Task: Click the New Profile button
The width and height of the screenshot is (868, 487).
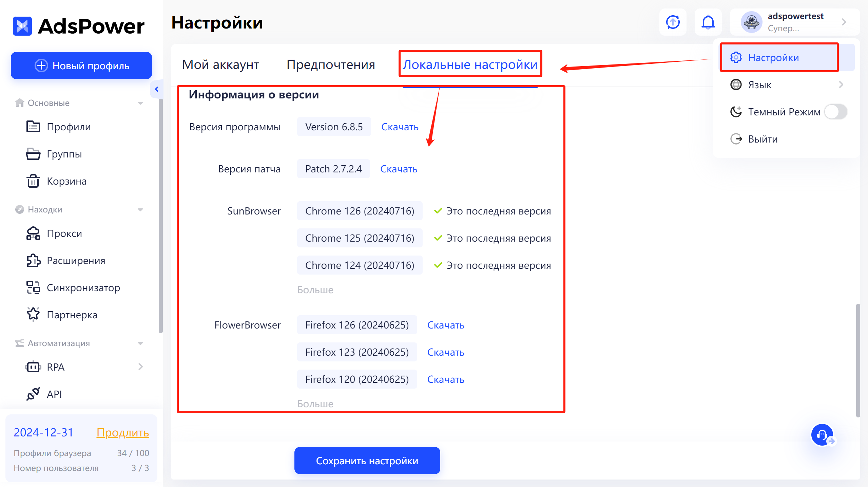Action: tap(81, 65)
